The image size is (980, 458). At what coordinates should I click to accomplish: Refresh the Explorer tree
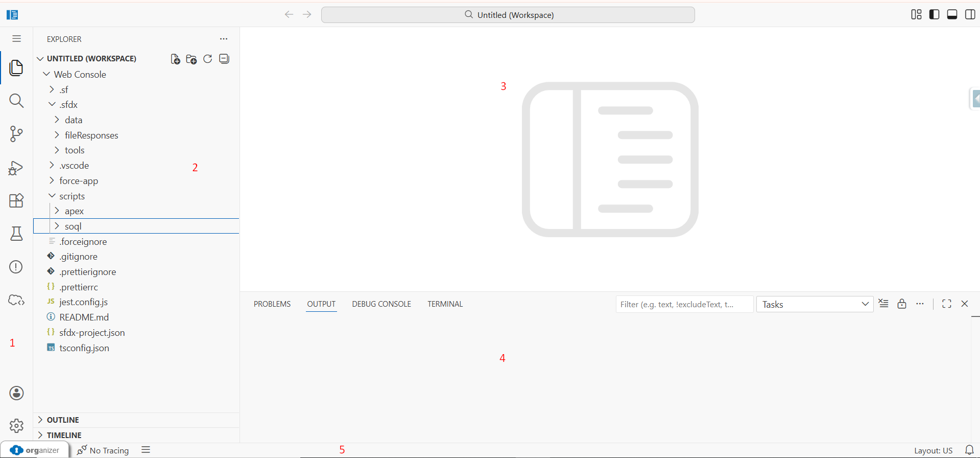point(208,59)
